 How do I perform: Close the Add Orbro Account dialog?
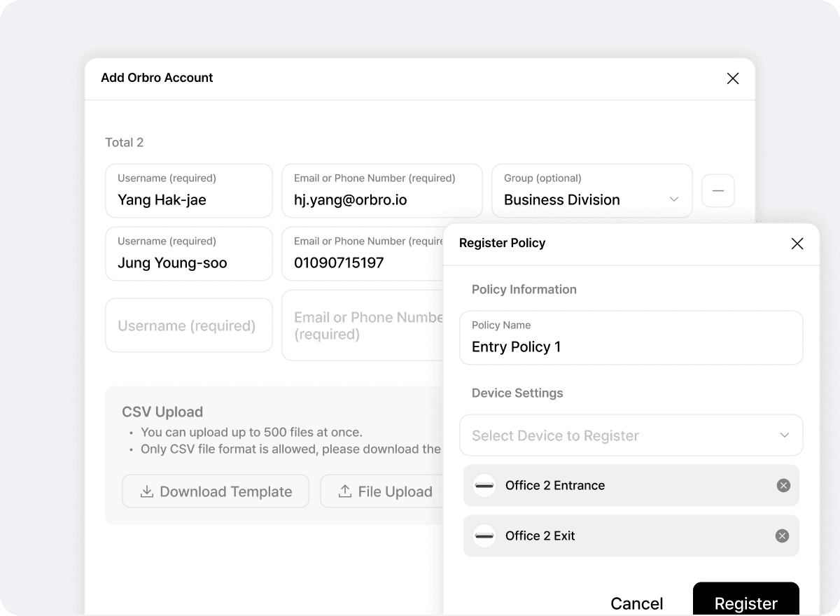(x=733, y=78)
